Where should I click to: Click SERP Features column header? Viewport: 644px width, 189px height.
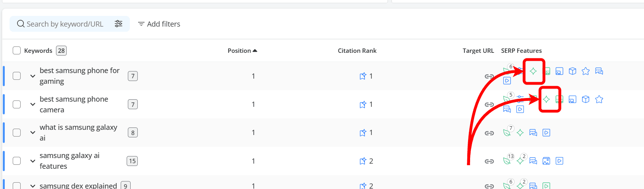coord(521,50)
